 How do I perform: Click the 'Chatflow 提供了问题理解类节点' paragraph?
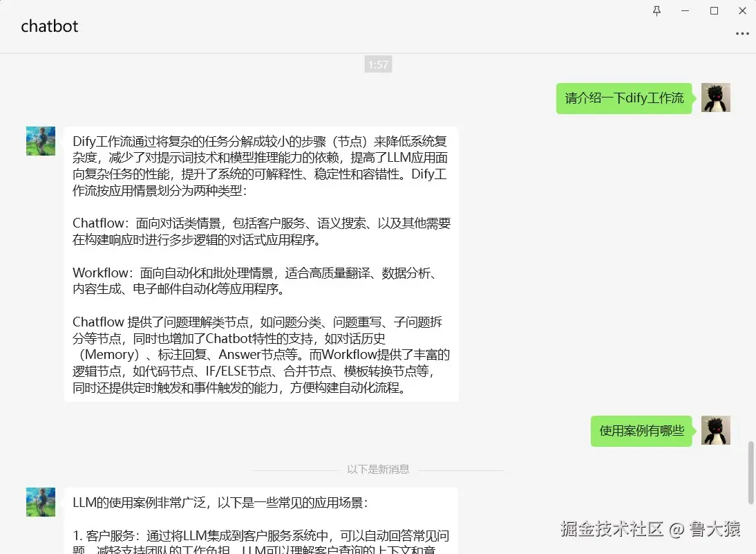click(x=261, y=355)
